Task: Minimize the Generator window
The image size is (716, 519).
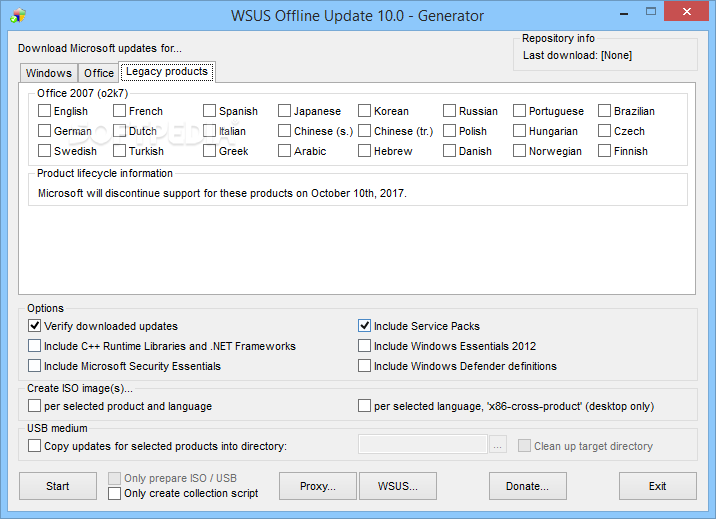Action: (624, 13)
